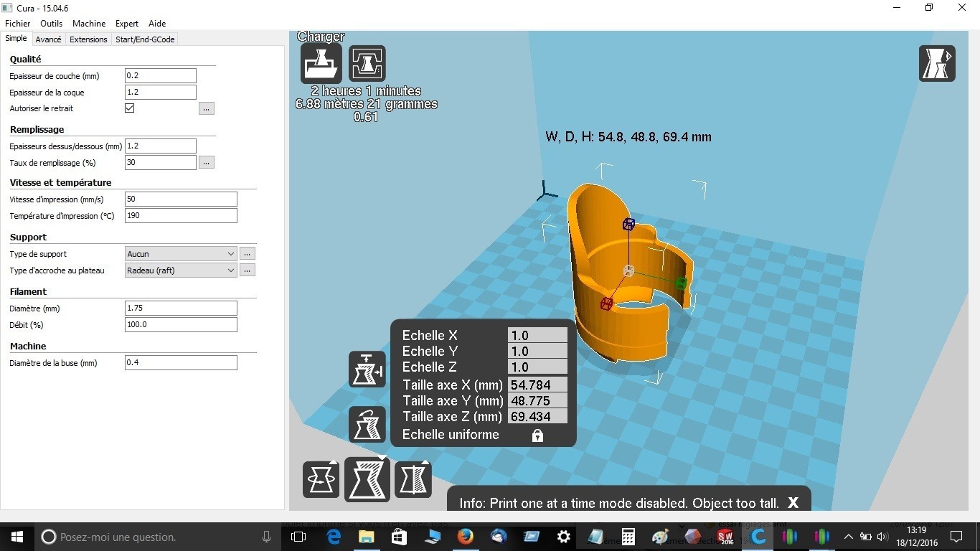Click the save toolpath icon beside Charger
Viewport: 980px width, 551px height.
[367, 63]
